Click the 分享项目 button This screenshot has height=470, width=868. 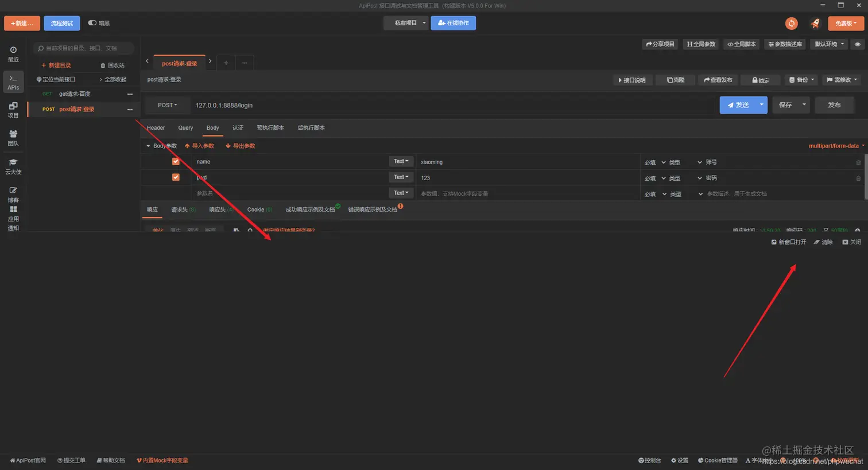click(660, 44)
